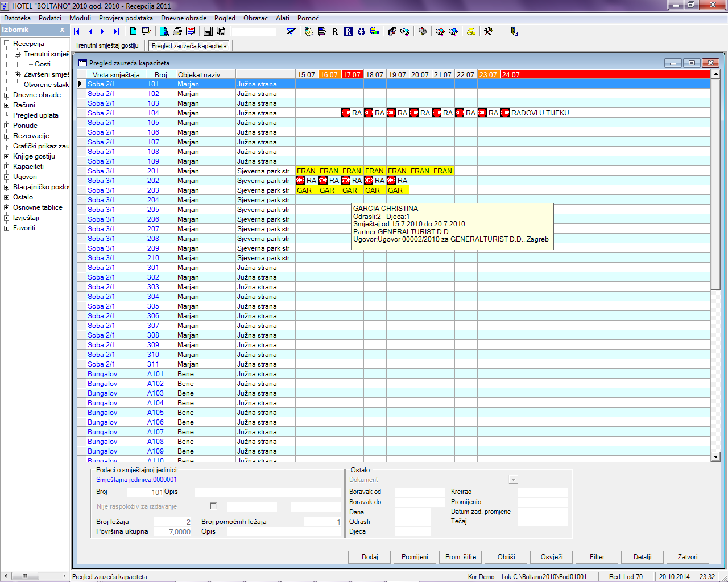
Task: Click the new blank document icon
Action: coord(133,32)
